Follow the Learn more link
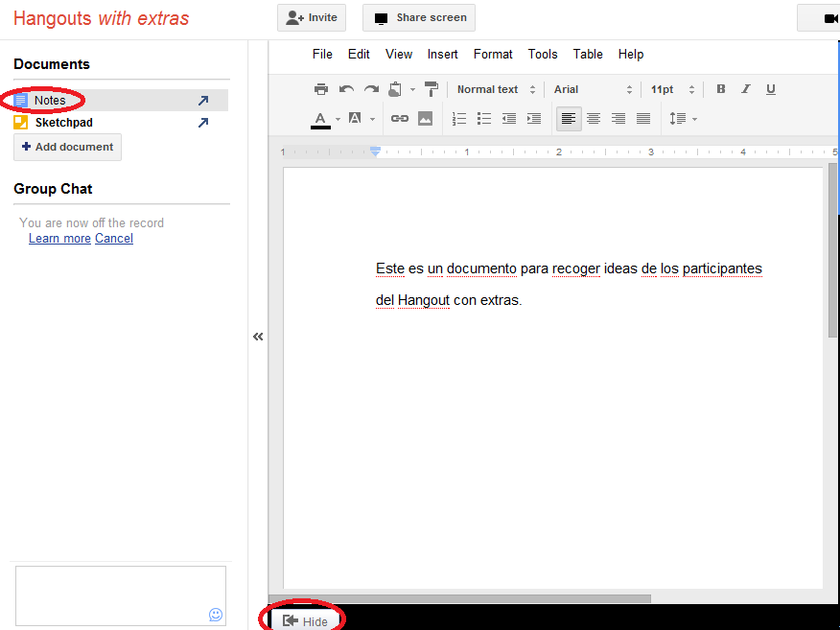840x630 pixels. pos(59,238)
